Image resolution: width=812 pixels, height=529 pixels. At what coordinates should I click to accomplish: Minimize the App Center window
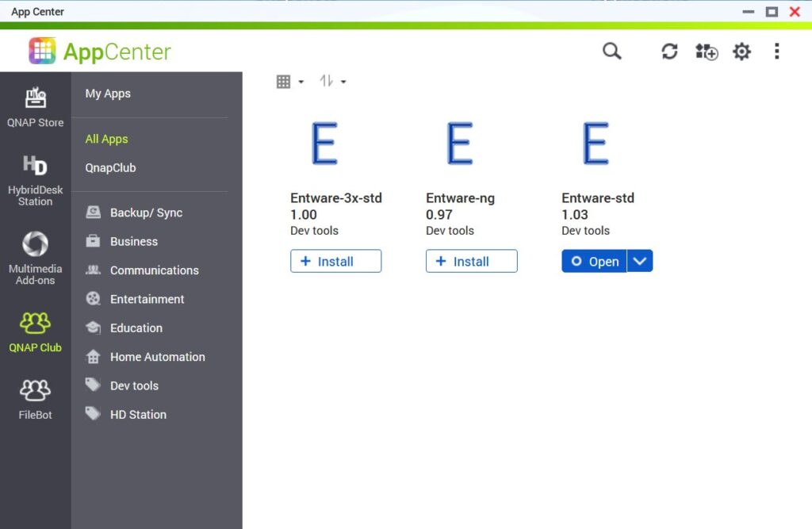pyautogui.click(x=749, y=11)
